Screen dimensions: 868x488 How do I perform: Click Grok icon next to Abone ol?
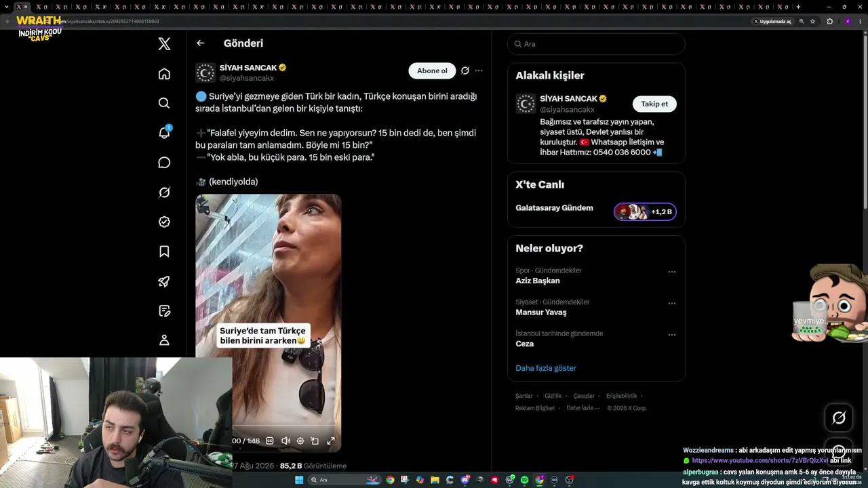coord(465,70)
